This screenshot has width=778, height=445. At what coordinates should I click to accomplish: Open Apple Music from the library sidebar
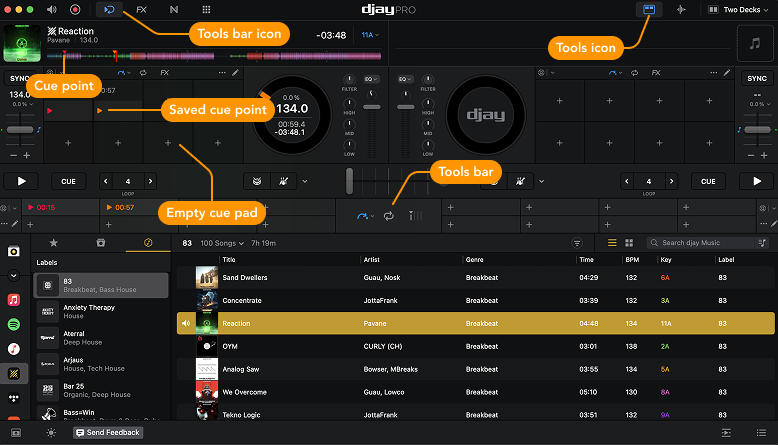[x=14, y=299]
